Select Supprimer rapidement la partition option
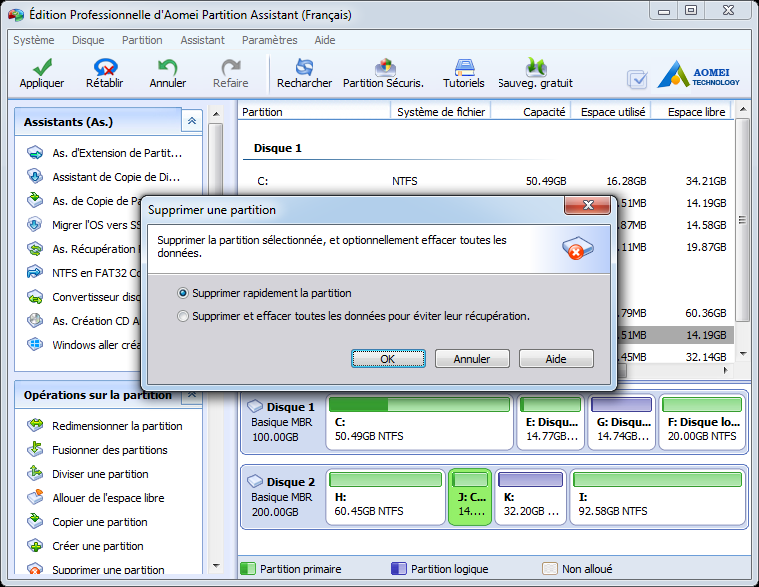 click(x=264, y=293)
